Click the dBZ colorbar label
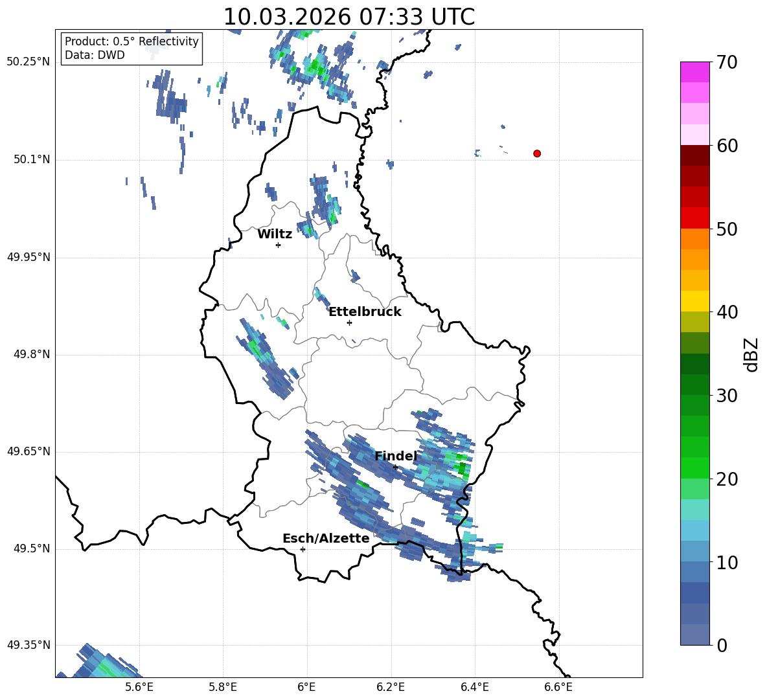Screen dimensions: 767x700 (751, 354)
